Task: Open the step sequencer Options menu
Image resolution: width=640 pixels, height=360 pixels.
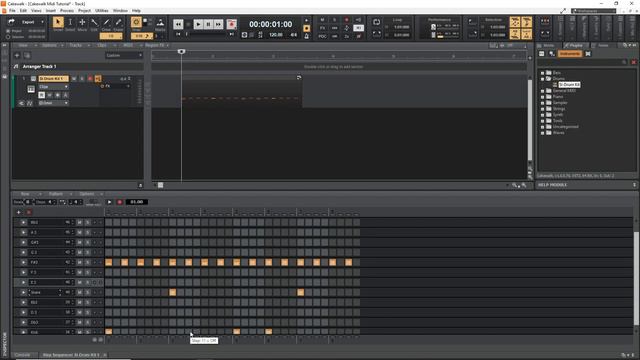Action: tap(87, 194)
